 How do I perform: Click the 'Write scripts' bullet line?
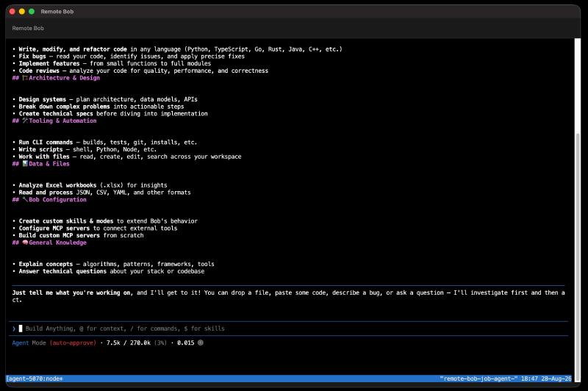point(85,149)
